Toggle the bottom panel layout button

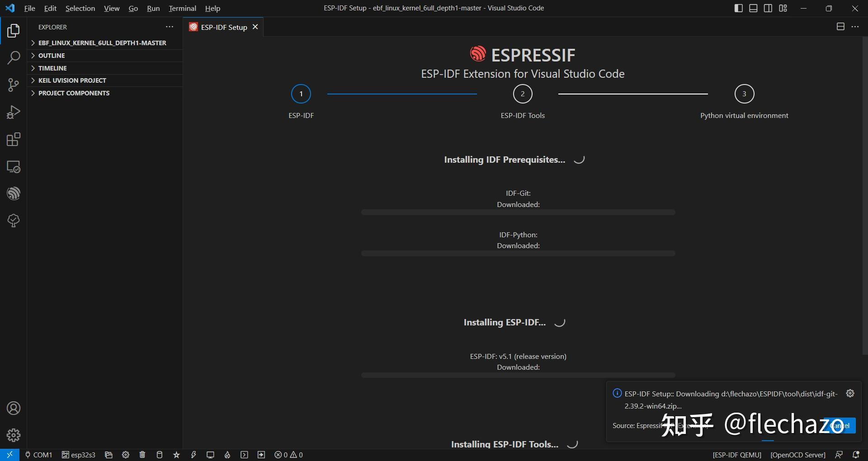[x=753, y=8]
